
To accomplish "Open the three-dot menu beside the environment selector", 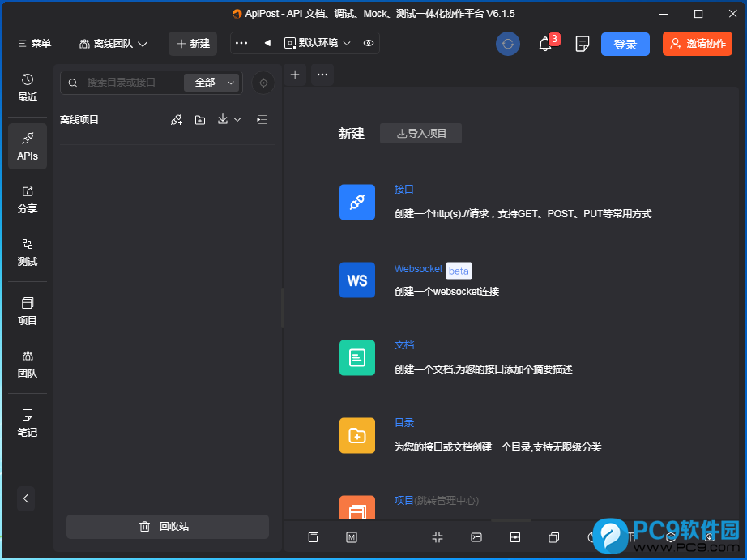I will click(241, 43).
